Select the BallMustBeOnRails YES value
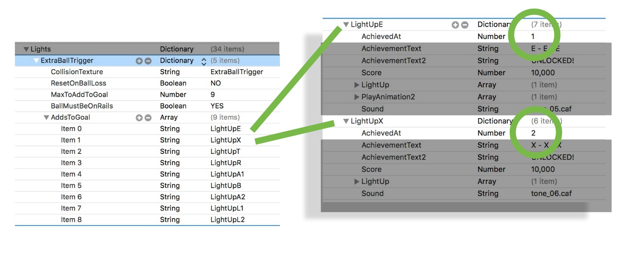The width and height of the screenshot is (644, 261). [x=217, y=106]
